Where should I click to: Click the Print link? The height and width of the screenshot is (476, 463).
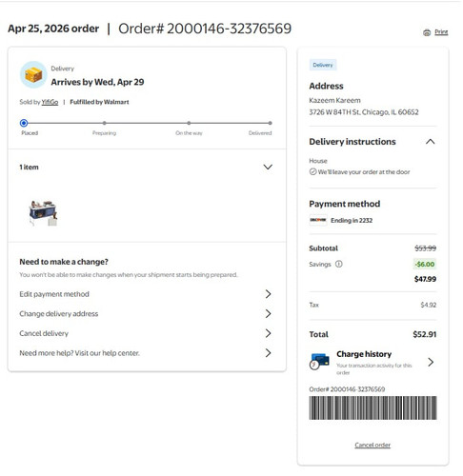(441, 32)
